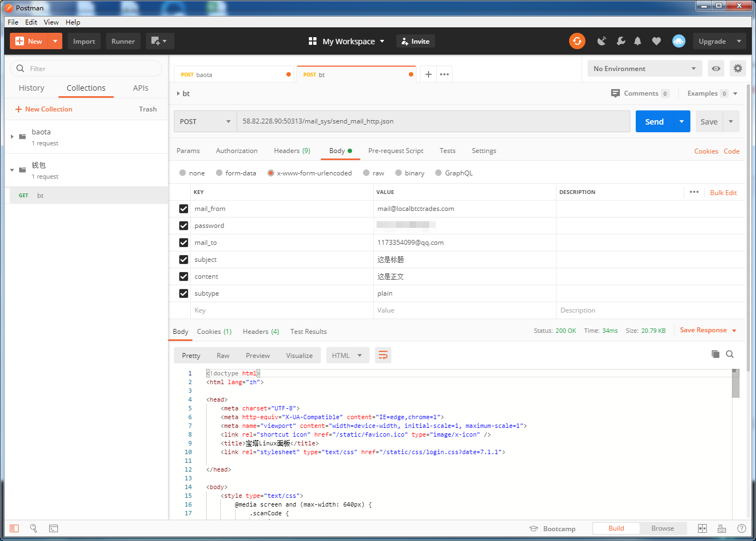Uncheck the mail_from parameter checkbox
The width and height of the screenshot is (756, 541).
184,209
